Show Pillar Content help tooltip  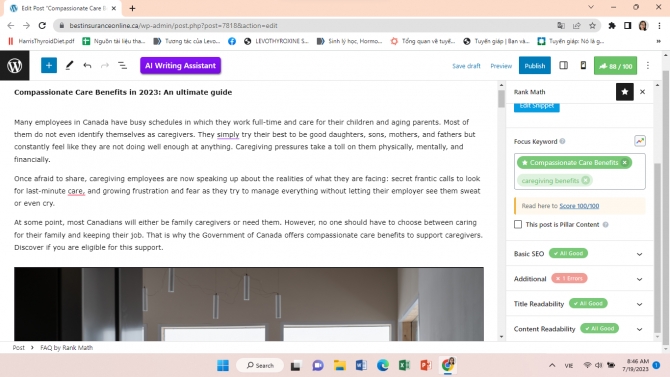pyautogui.click(x=605, y=224)
